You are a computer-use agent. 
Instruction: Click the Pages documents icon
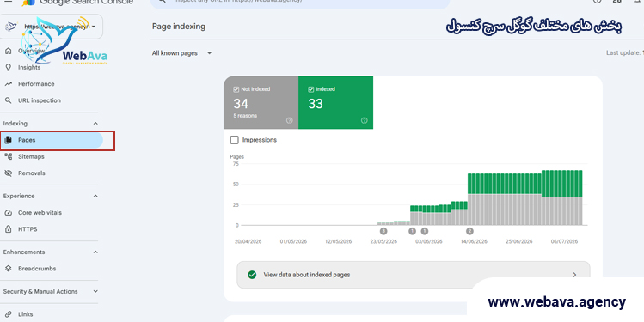click(9, 140)
